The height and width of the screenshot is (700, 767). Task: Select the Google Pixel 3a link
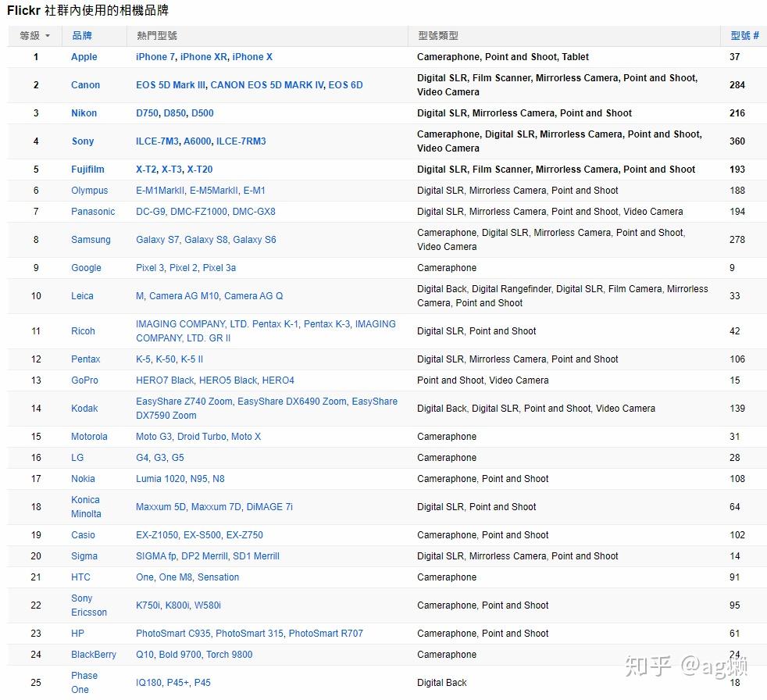pos(219,268)
